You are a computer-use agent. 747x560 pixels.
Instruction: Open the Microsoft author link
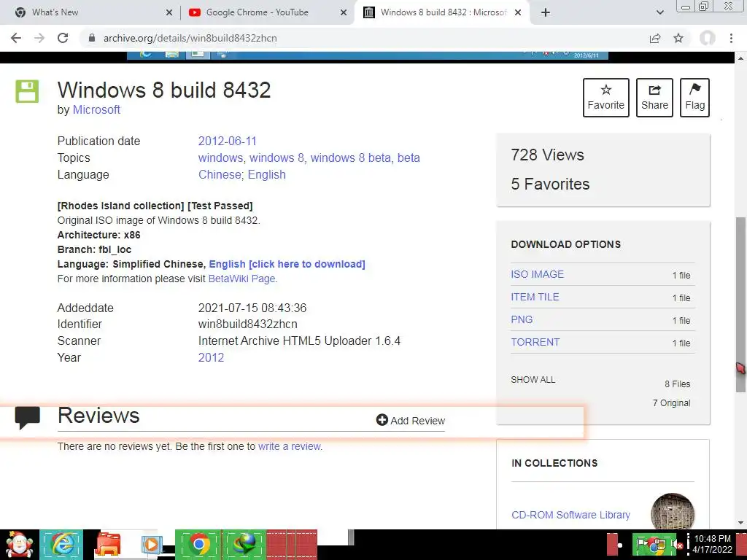click(x=96, y=109)
